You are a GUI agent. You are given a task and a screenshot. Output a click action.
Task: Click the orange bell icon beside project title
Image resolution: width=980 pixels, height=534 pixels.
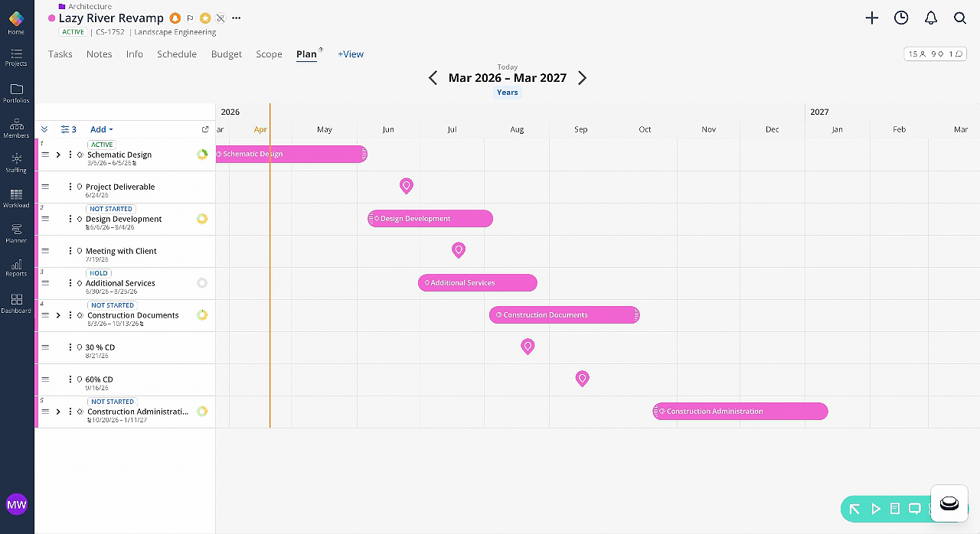click(x=175, y=18)
